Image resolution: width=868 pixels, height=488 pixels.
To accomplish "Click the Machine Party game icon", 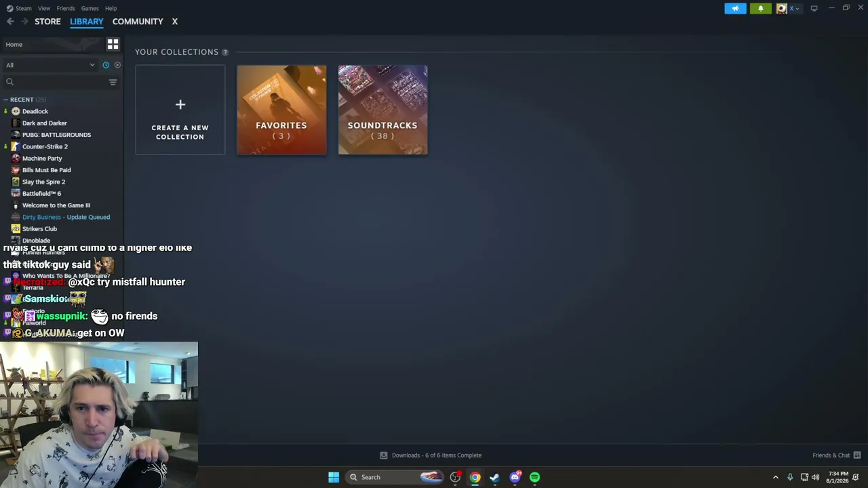I will [16, 159].
